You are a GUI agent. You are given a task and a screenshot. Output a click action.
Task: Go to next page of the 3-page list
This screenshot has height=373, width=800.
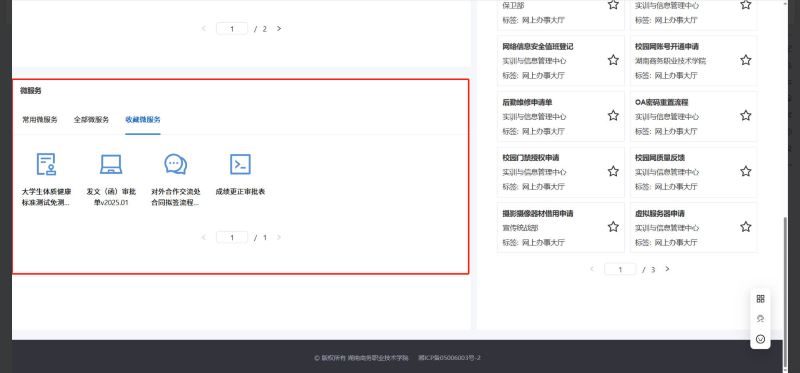click(667, 269)
